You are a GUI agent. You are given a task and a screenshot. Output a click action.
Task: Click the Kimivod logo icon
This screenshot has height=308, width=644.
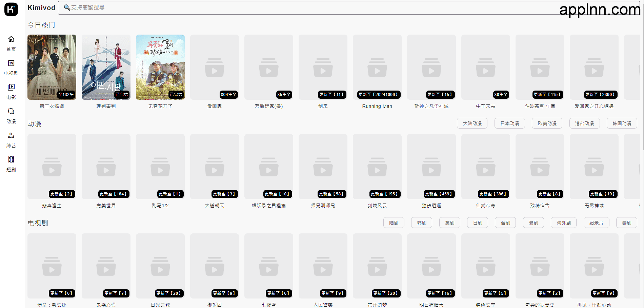point(11,9)
